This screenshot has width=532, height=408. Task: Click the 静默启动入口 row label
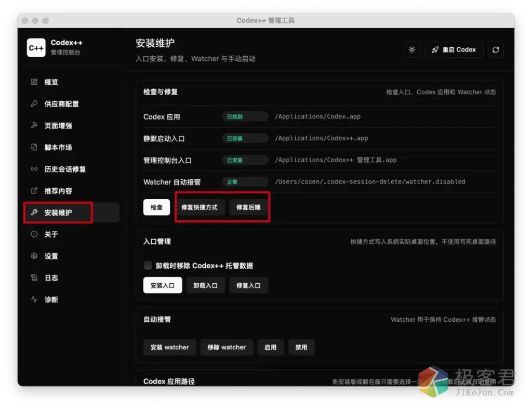pos(164,138)
